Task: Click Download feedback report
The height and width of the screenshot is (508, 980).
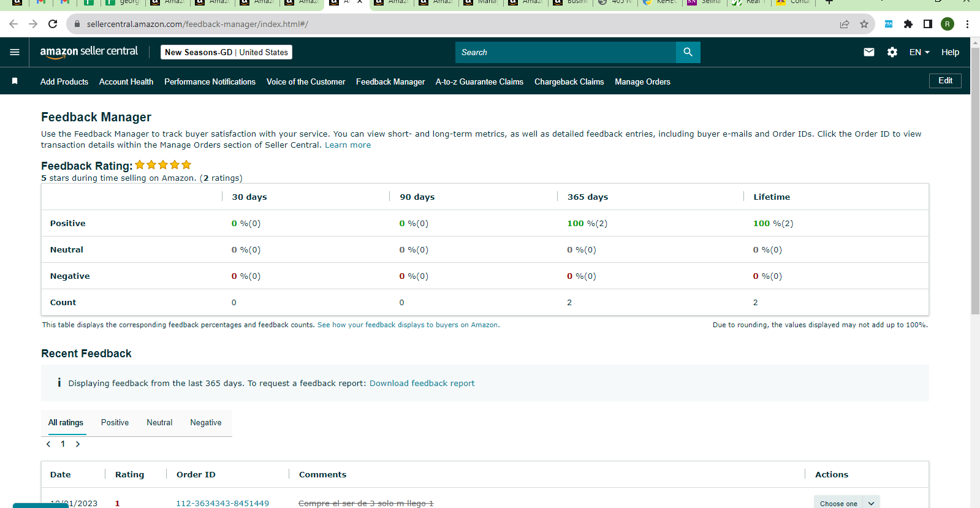Action: click(x=422, y=383)
